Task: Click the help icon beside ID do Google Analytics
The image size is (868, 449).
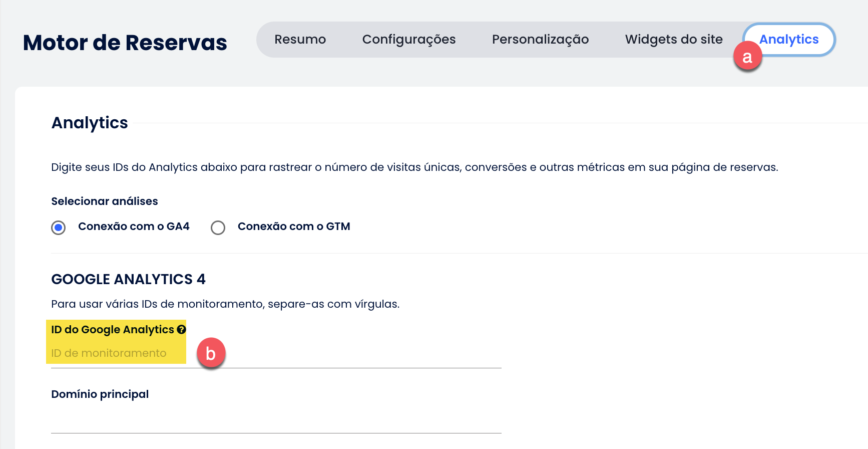Action: (x=181, y=329)
